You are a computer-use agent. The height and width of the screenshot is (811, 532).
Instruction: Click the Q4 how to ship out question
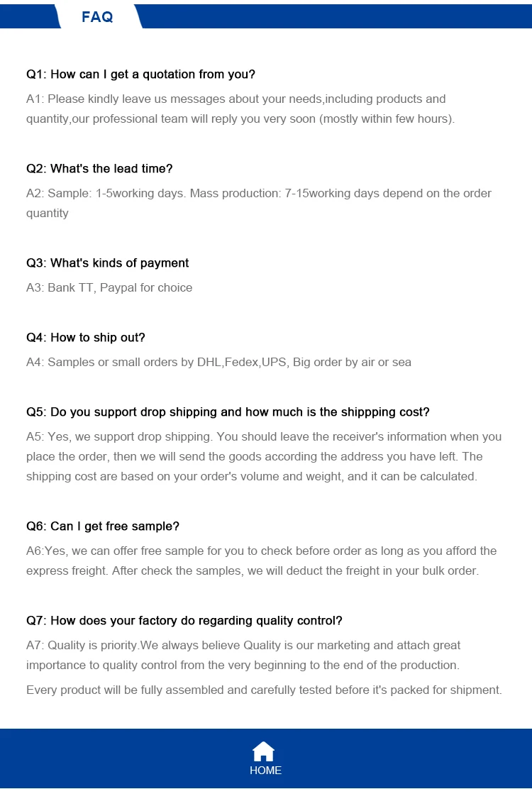[85, 338]
